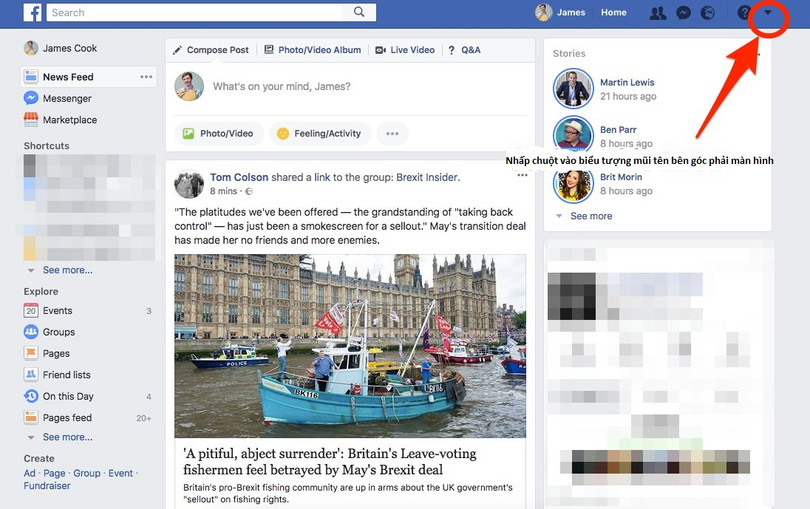Open James Cook profile in sidebar
Viewport: 810px width, 509px height.
[x=60, y=48]
